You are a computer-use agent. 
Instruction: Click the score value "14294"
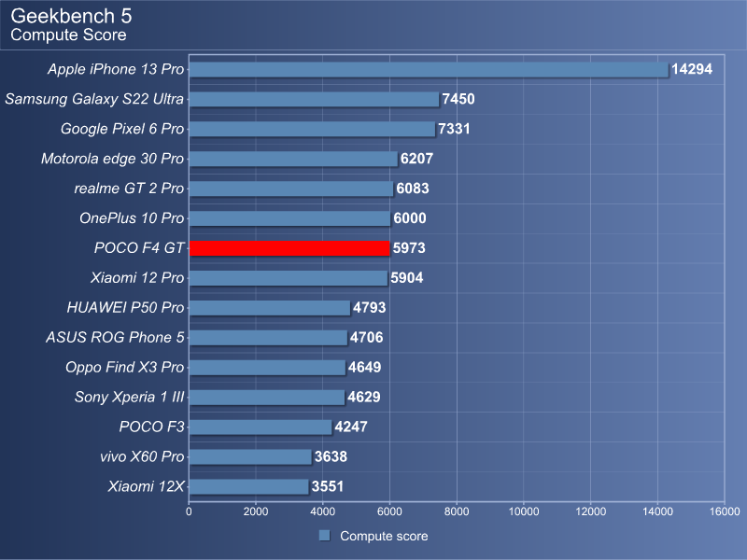coord(692,69)
